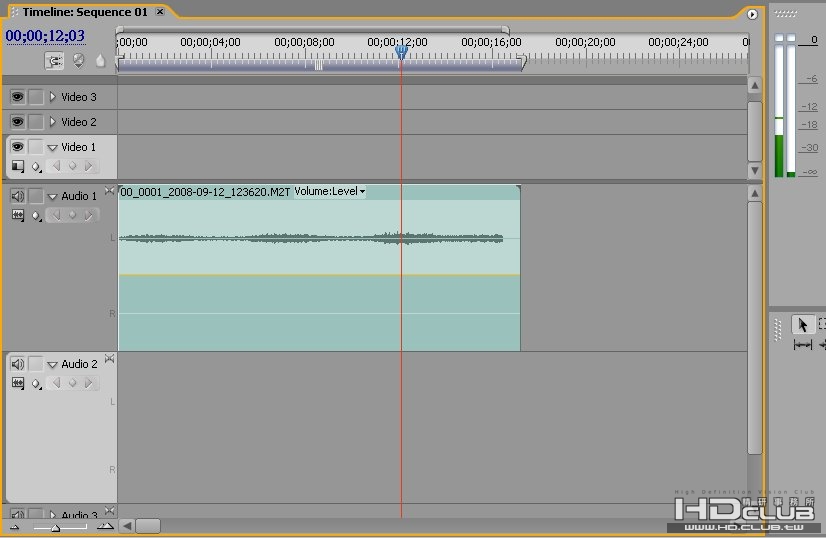This screenshot has height=538, width=826.
Task: Select the Ripple Edit tool
Action: (x=803, y=345)
